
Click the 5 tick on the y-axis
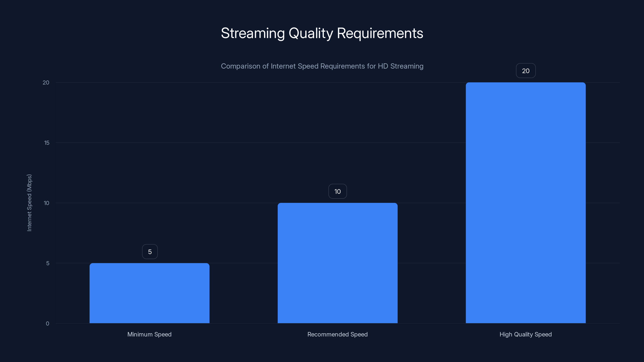[x=47, y=263]
